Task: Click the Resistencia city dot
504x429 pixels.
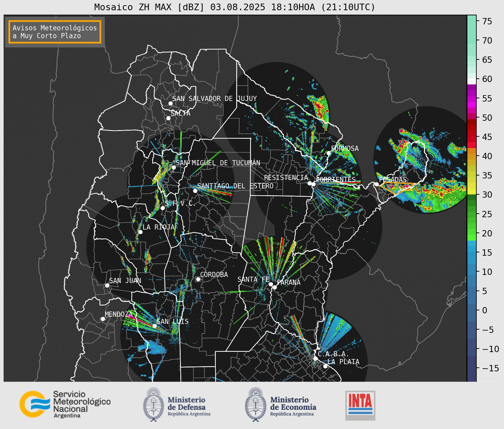Action: tap(310, 183)
